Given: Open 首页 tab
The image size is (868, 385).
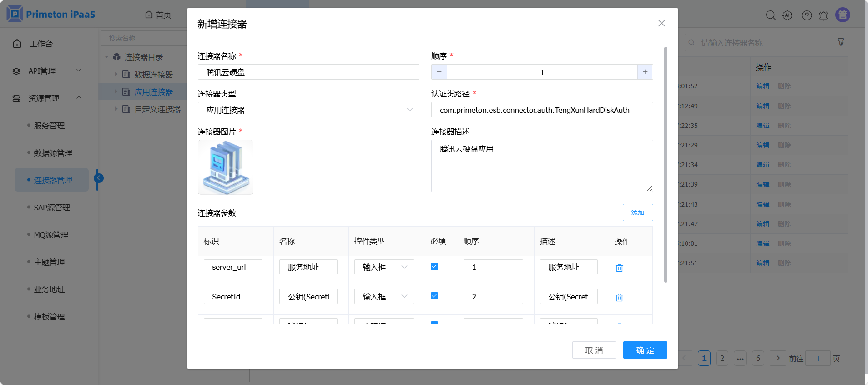Looking at the screenshot, I should point(158,15).
